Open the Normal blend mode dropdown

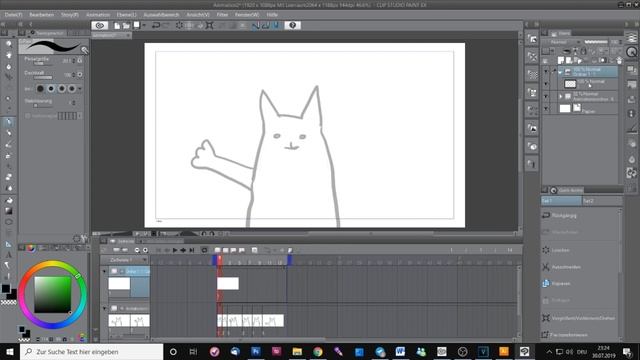[x=564, y=42]
